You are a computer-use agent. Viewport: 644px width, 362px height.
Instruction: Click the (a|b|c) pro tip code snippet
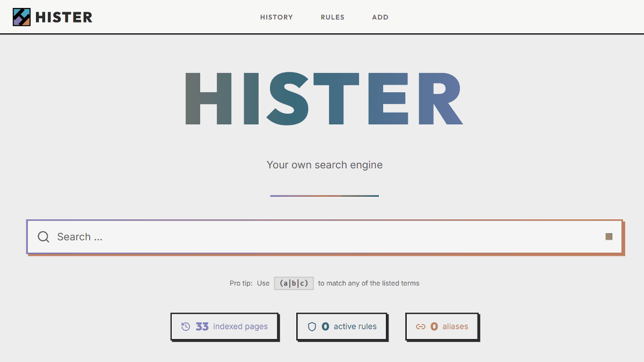pos(294,283)
